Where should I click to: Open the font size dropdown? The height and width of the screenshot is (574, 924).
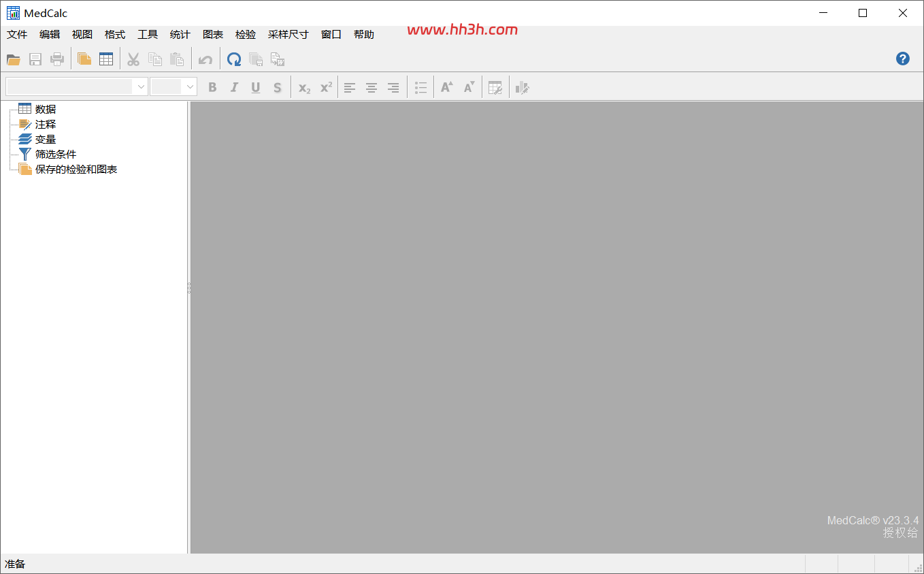[x=174, y=86]
